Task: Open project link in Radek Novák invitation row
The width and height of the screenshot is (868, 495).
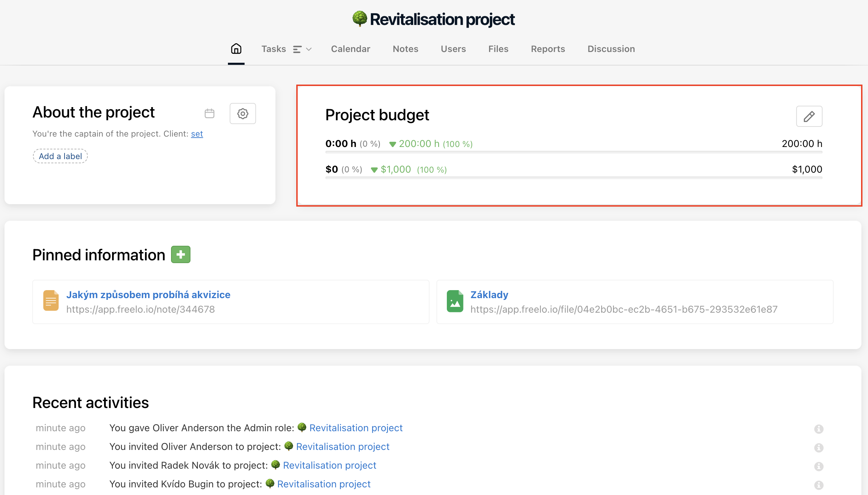Action: 329,466
